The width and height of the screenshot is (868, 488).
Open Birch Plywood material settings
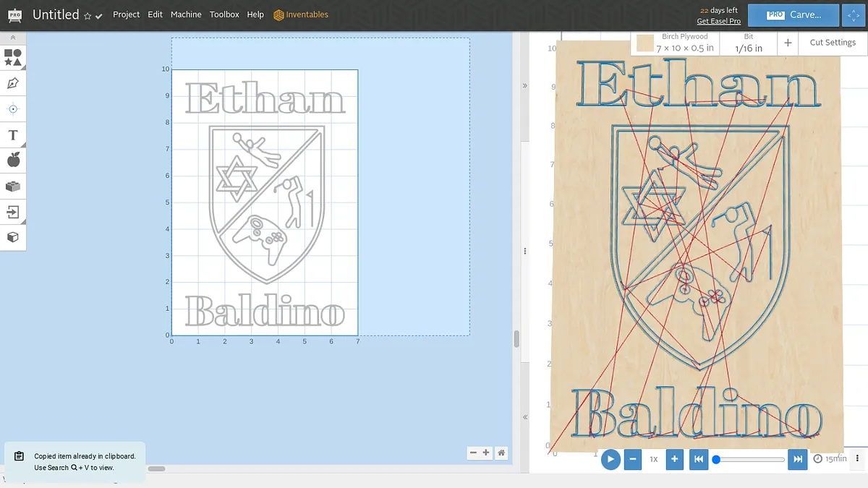coord(676,43)
